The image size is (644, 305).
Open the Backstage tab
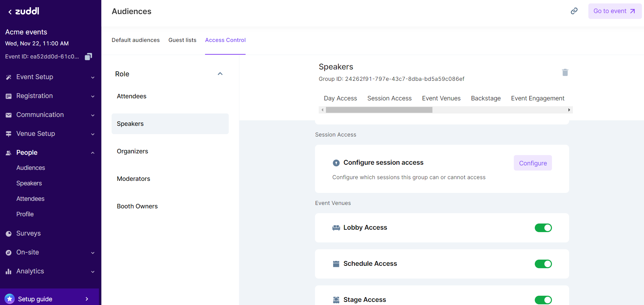pyautogui.click(x=486, y=98)
